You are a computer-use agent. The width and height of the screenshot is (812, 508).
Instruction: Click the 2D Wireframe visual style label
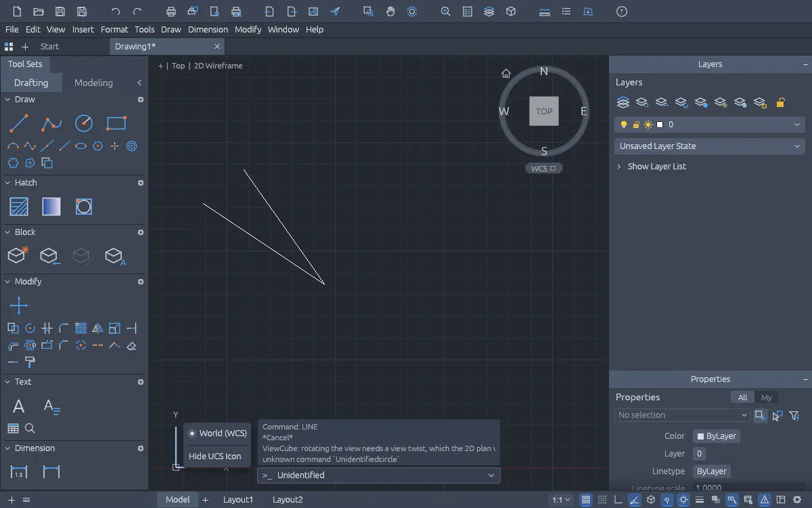click(218, 66)
